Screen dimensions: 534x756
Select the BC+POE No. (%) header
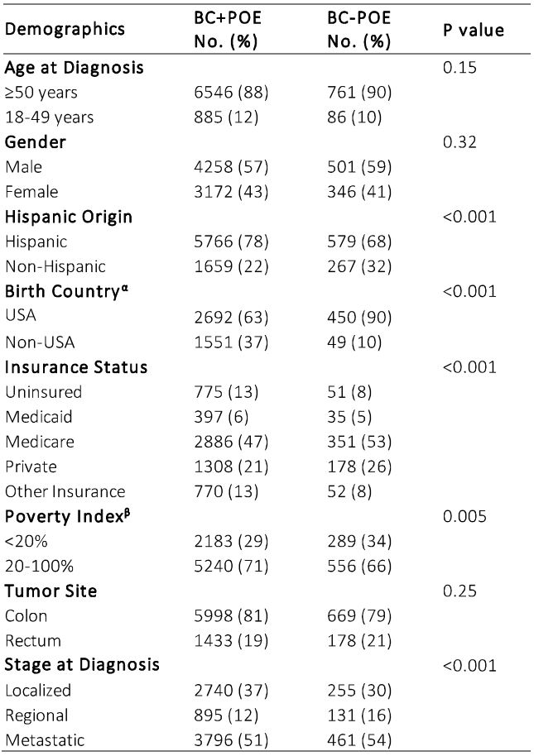(228, 30)
